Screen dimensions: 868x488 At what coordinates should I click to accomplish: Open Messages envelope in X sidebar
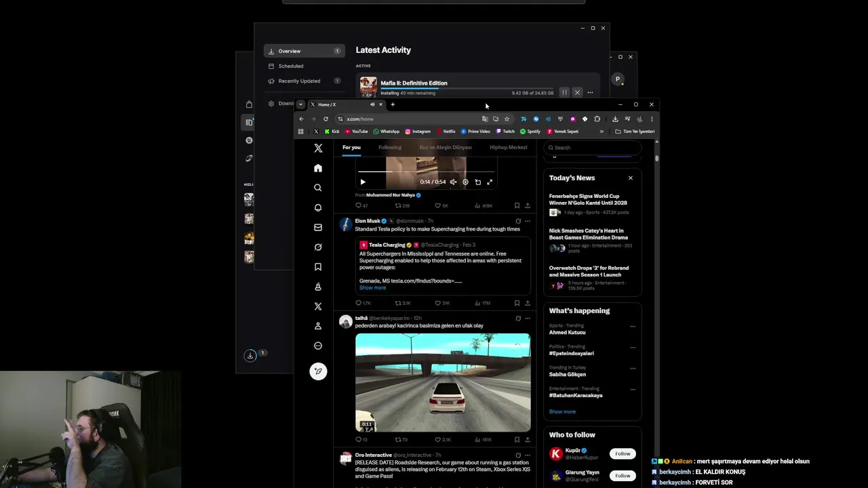[x=318, y=227]
